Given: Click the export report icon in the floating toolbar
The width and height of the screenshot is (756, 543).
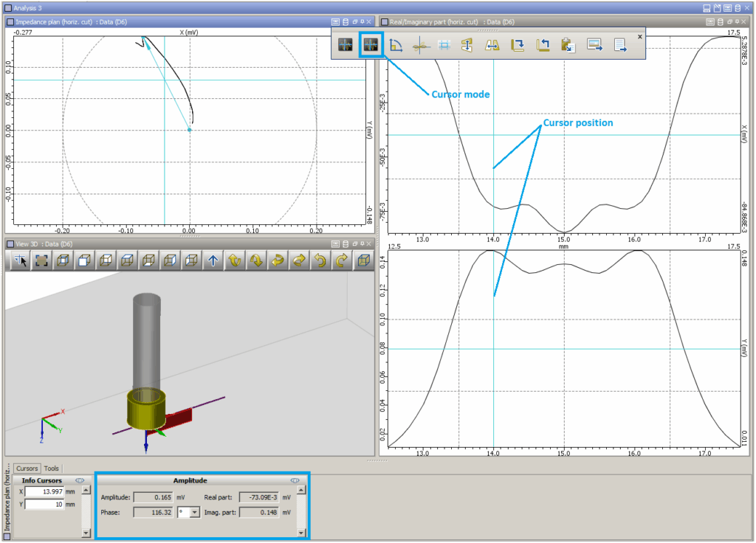Looking at the screenshot, I should 620,44.
